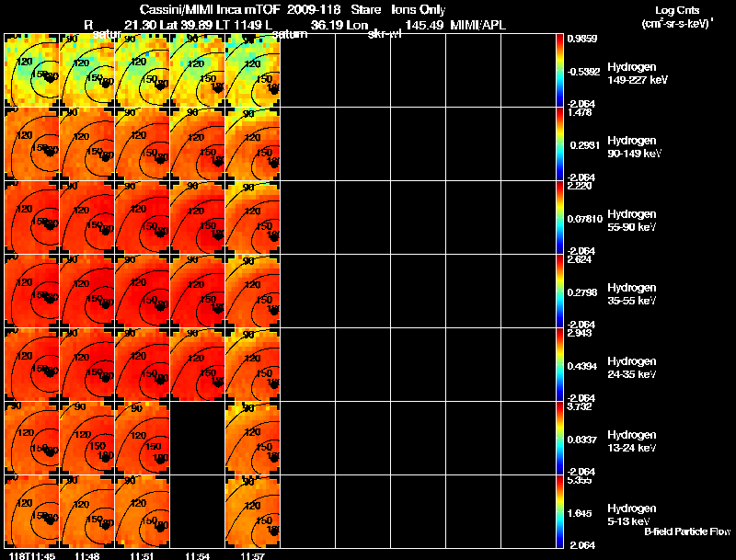Click the '11:57' time axis label
Viewport: 736px width, 560px height.
(252, 556)
